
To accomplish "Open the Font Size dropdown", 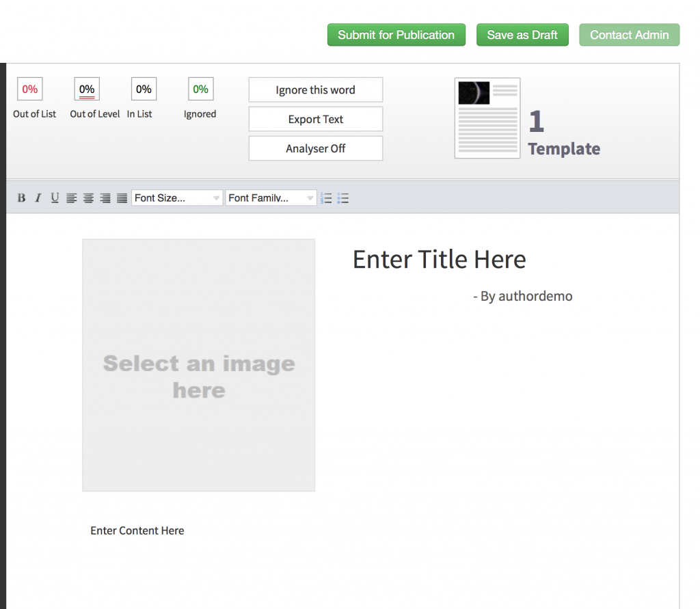I will tap(177, 198).
